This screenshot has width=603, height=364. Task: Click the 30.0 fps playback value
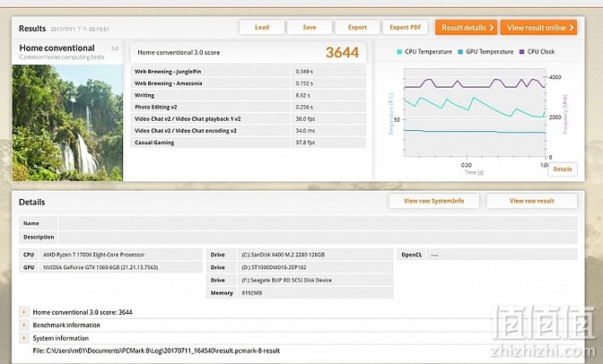(305, 119)
